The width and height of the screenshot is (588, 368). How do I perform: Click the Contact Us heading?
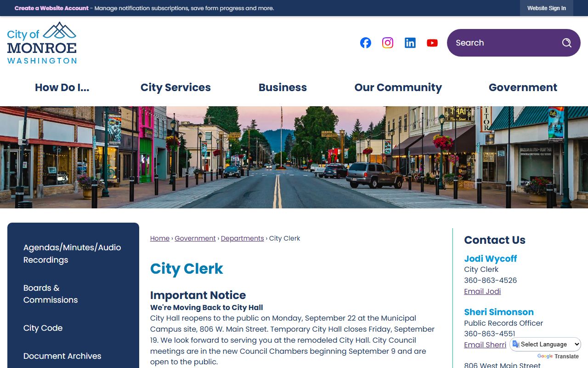[x=495, y=240]
